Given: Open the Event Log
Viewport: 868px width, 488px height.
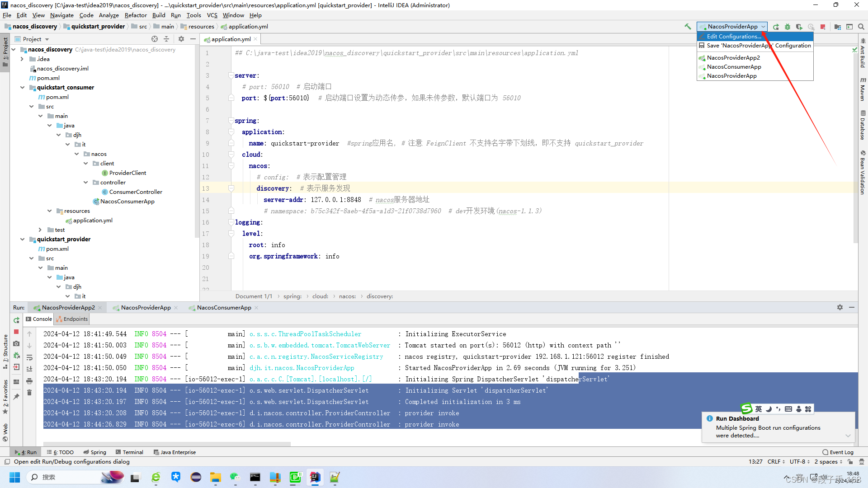Looking at the screenshot, I should (838, 452).
